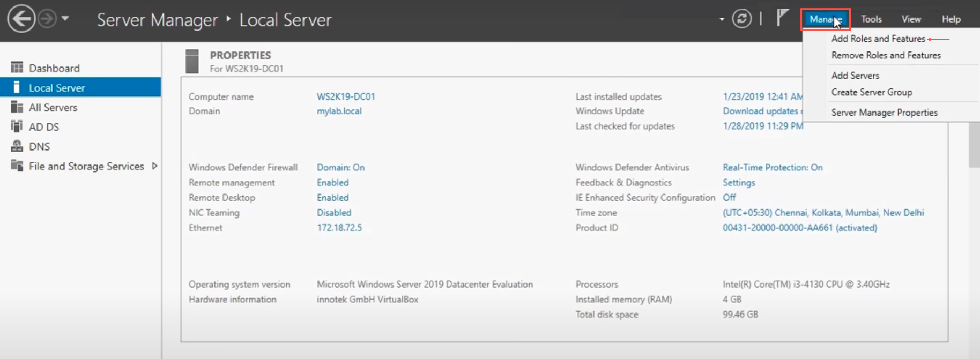This screenshot has height=359, width=980.
Task: Click the back navigation arrow icon
Action: tap(21, 19)
